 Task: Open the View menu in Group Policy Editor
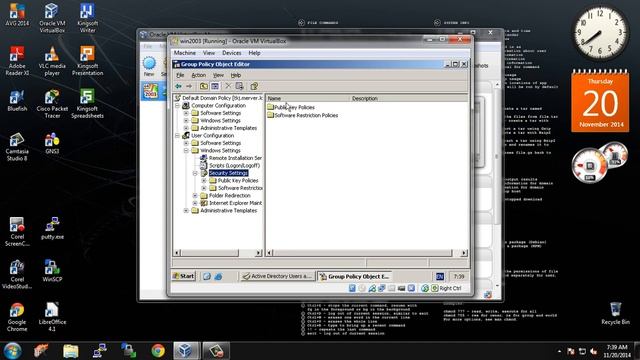click(218, 75)
